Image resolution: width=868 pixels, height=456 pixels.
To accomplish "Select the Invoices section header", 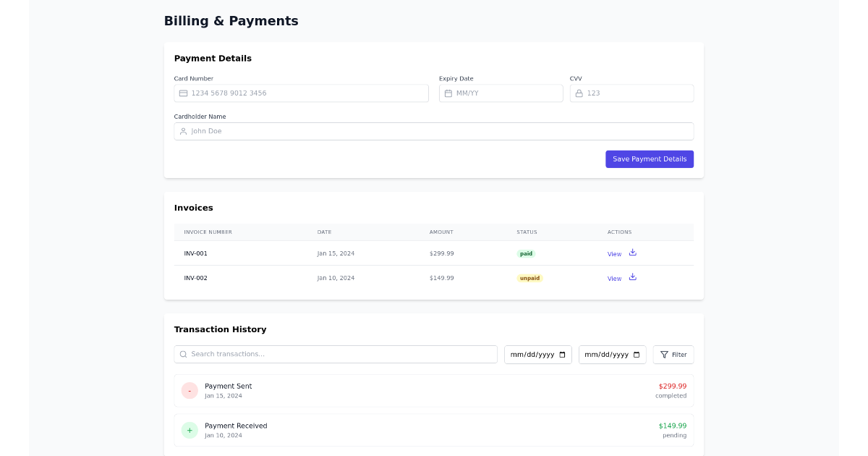I will point(193,208).
